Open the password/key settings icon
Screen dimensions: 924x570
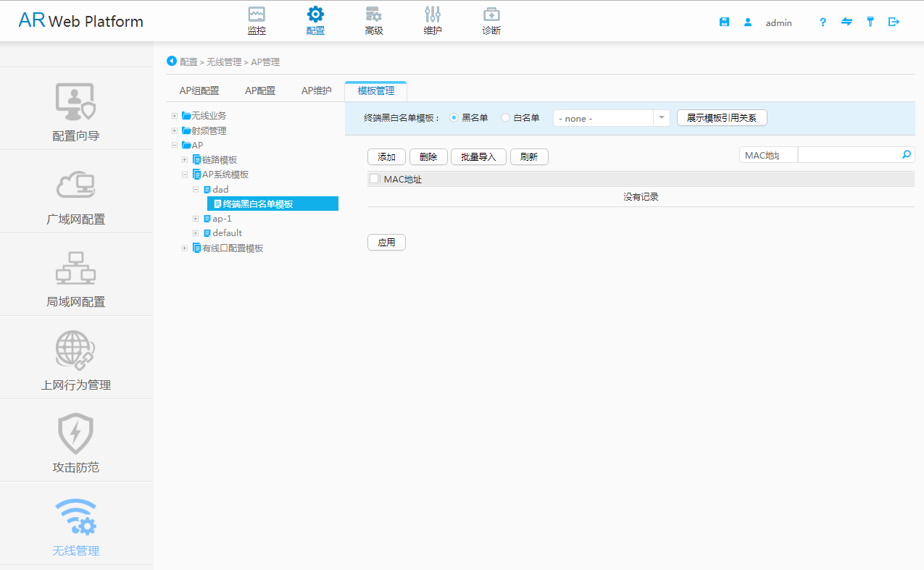870,22
